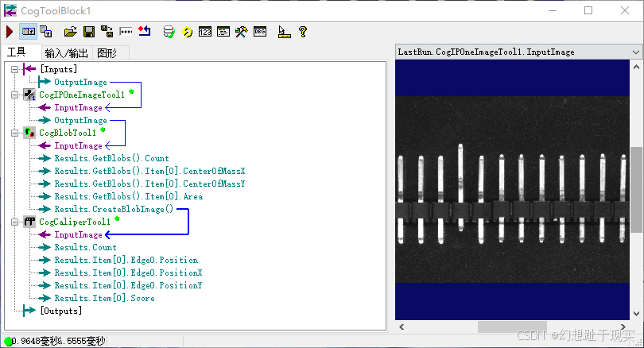Select OutputImage under CogIPOneImageTool1
The height and width of the screenshot is (348, 644).
pyautogui.click(x=80, y=120)
